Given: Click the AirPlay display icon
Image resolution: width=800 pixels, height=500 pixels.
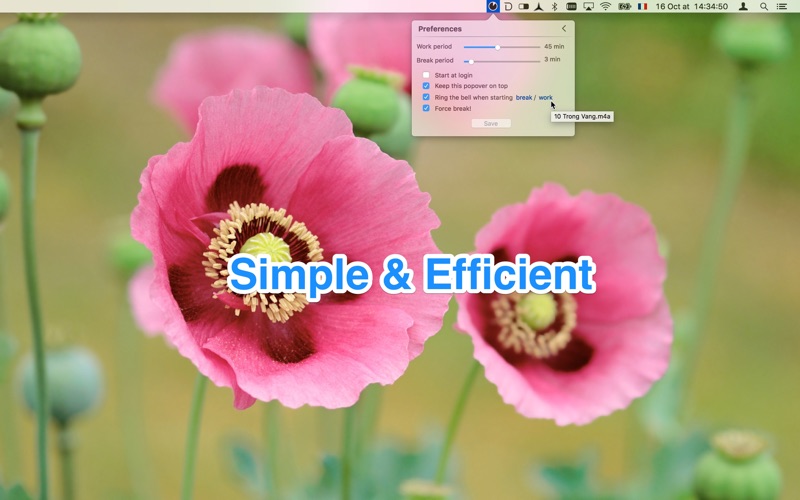Looking at the screenshot, I should tap(588, 7).
